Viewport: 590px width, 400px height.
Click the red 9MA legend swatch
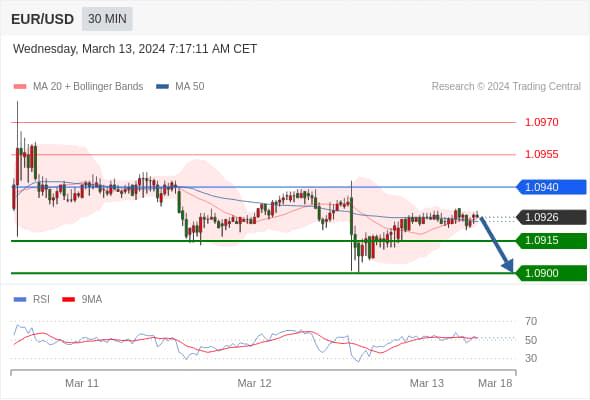tap(68, 300)
